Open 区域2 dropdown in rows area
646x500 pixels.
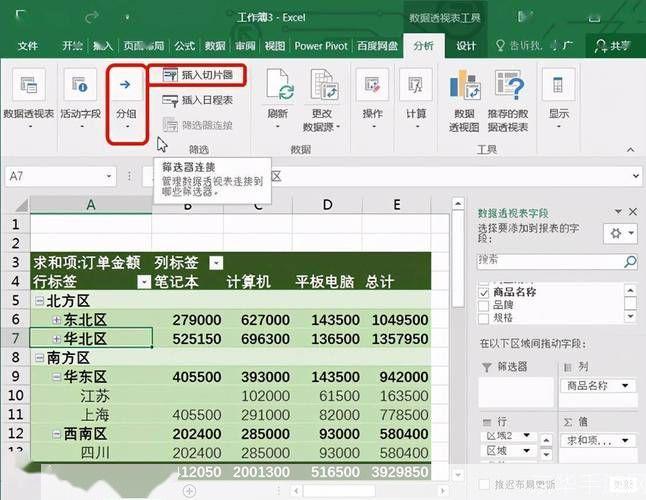tap(527, 435)
